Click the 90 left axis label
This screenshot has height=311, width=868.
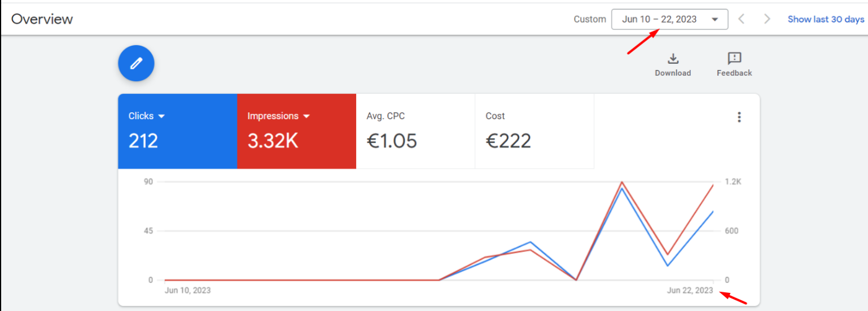point(147,182)
